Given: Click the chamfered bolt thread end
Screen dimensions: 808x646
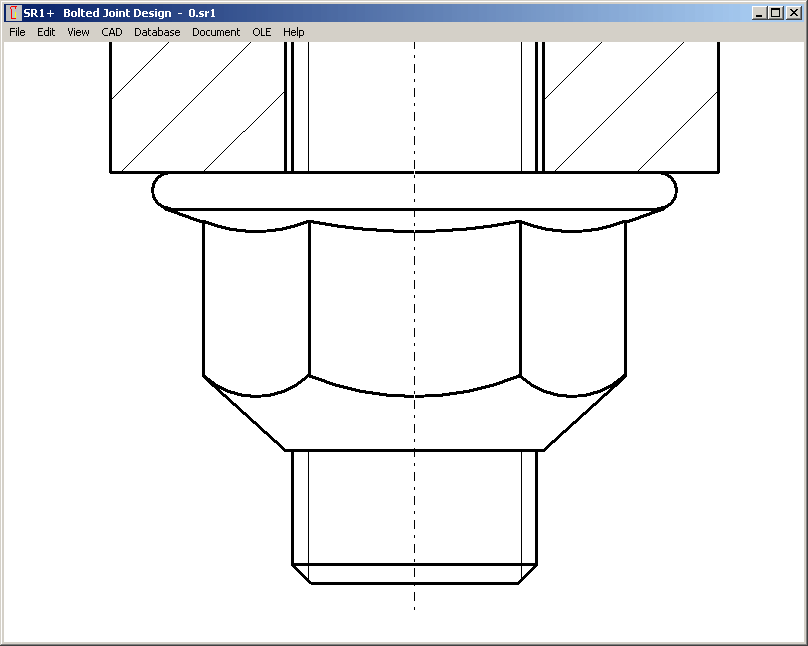Looking at the screenshot, I should (414, 574).
